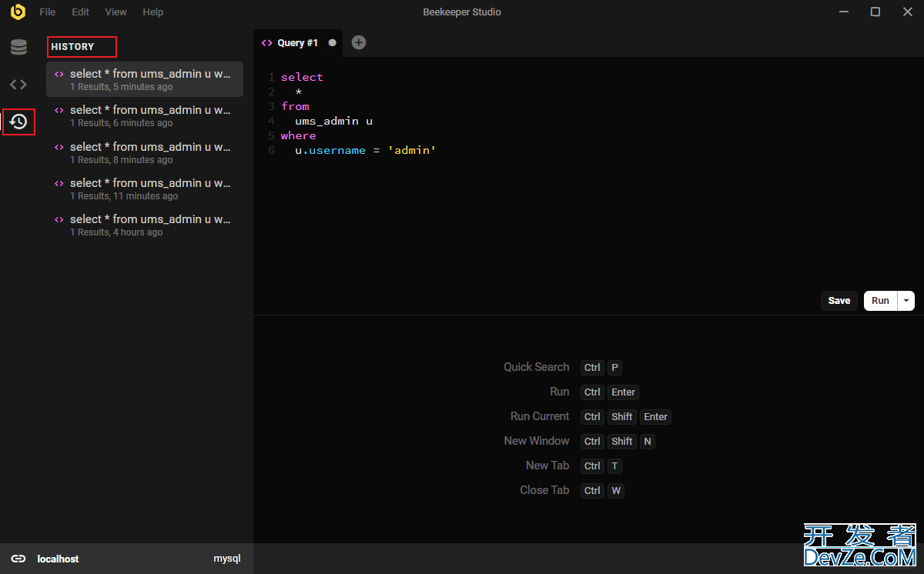Add a new query tab with plus icon

359,42
